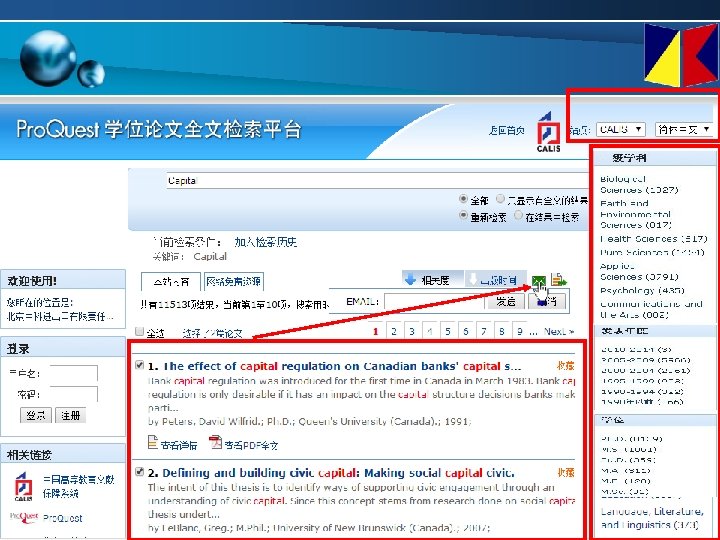This screenshot has width=720, height=540.
Task: Click the CALIS logo in header
Action: tap(548, 132)
